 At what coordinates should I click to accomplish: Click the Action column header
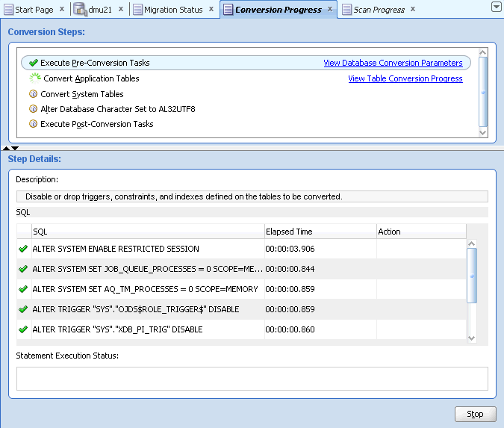(421, 232)
